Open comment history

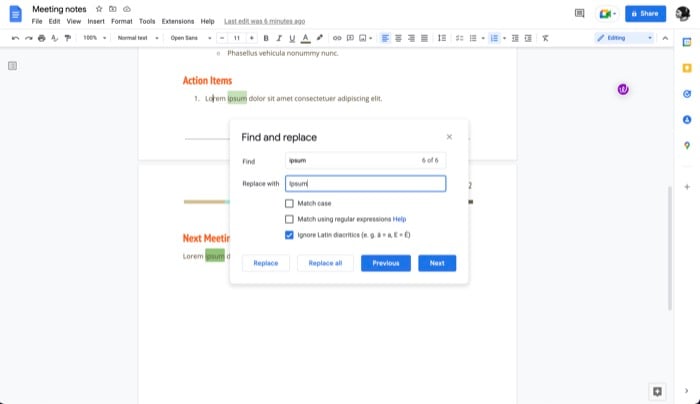tap(579, 13)
